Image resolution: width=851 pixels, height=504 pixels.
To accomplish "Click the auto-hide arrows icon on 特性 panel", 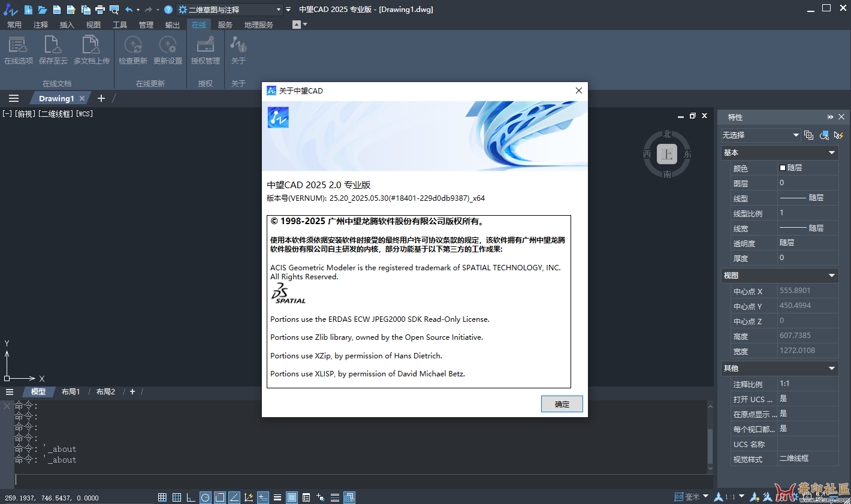I will tap(831, 117).
